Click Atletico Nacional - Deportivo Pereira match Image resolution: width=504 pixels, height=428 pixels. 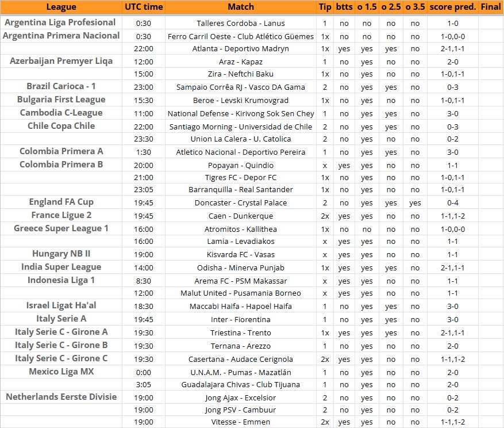[x=241, y=152]
